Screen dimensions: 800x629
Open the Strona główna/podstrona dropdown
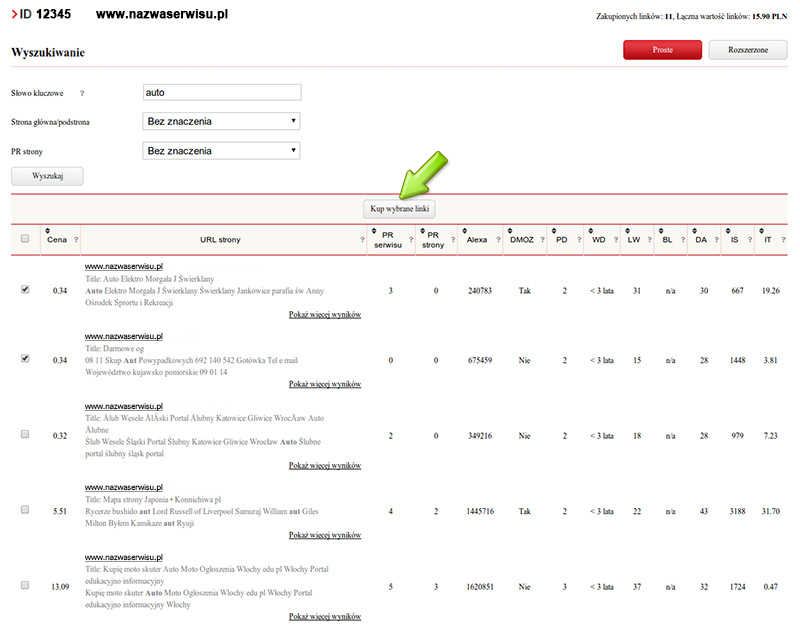tap(222, 122)
